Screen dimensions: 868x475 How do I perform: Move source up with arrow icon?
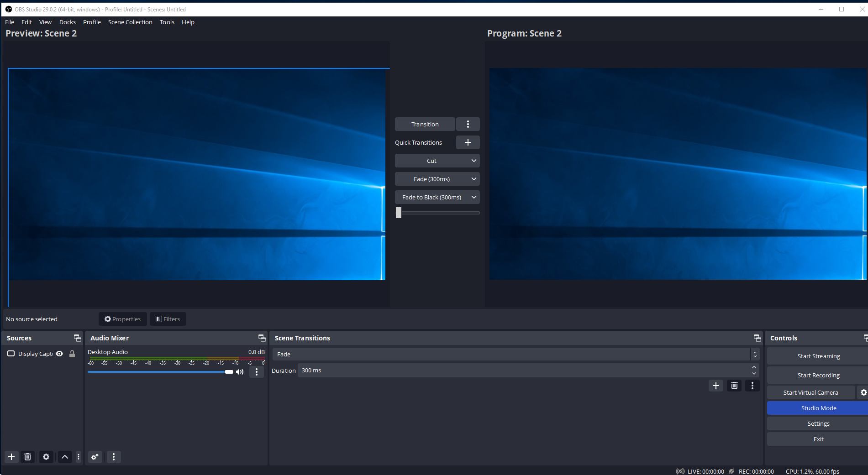[x=65, y=457]
